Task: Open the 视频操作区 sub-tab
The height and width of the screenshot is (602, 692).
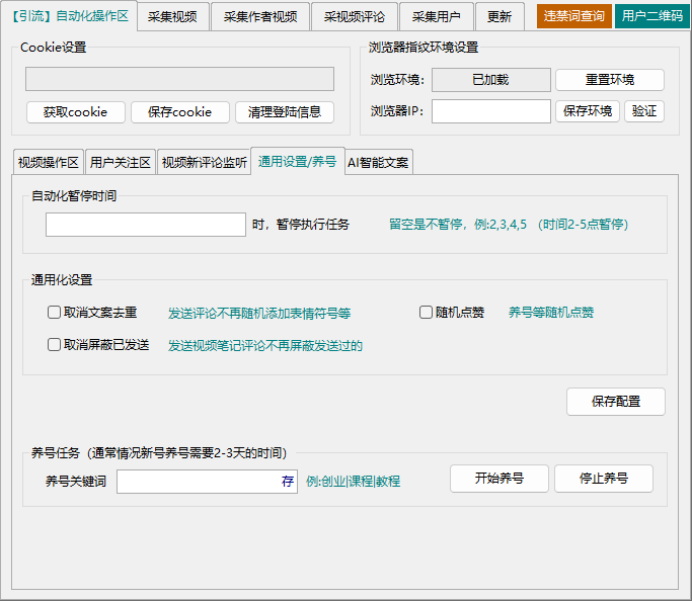Action: point(48,162)
